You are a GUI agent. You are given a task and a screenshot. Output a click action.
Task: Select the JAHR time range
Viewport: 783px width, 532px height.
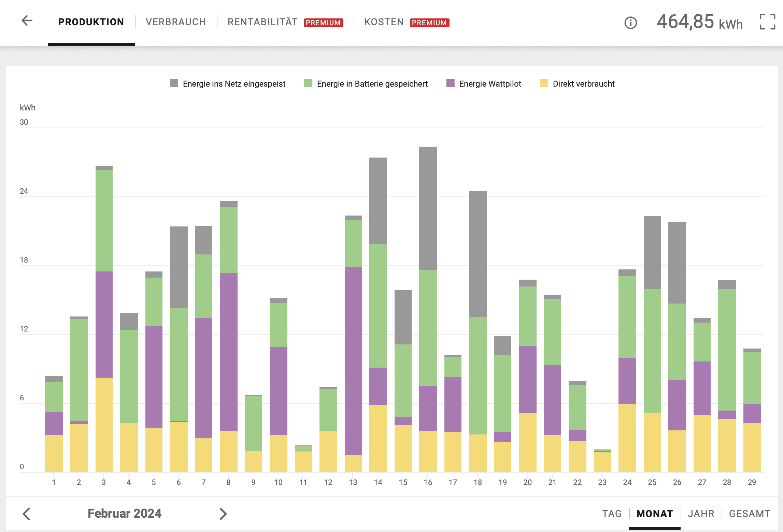pyautogui.click(x=701, y=514)
